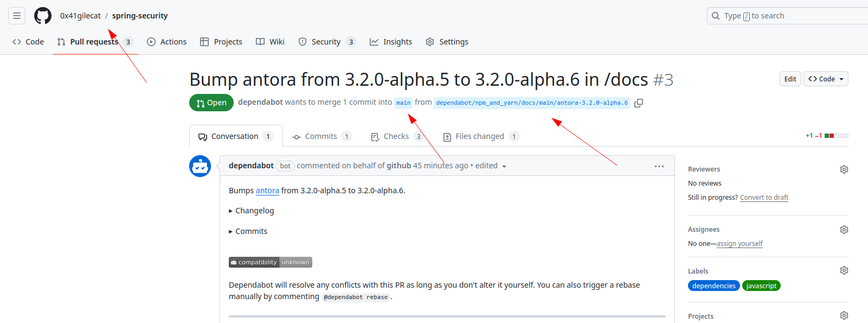The height and width of the screenshot is (323, 868).
Task: Click the 'No reviews' text
Action: coord(705,183)
